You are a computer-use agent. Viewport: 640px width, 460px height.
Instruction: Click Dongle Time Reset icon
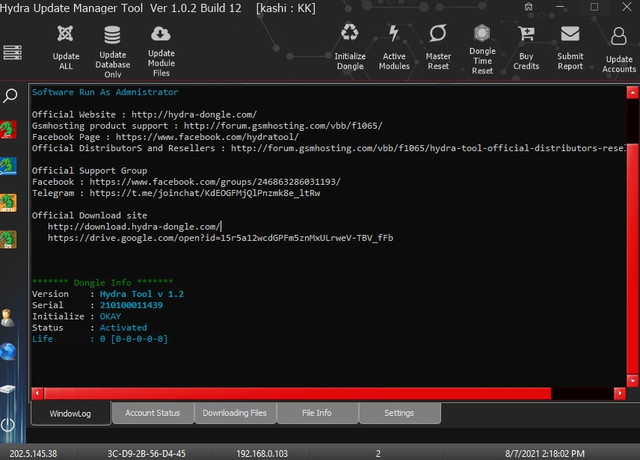(482, 33)
